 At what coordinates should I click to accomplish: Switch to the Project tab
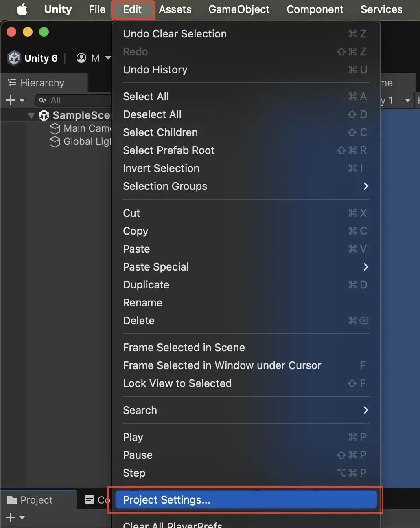click(x=38, y=500)
